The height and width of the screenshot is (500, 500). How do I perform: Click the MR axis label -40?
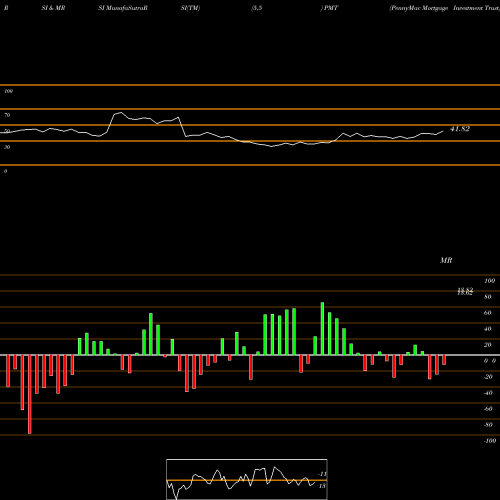(x=488, y=393)
